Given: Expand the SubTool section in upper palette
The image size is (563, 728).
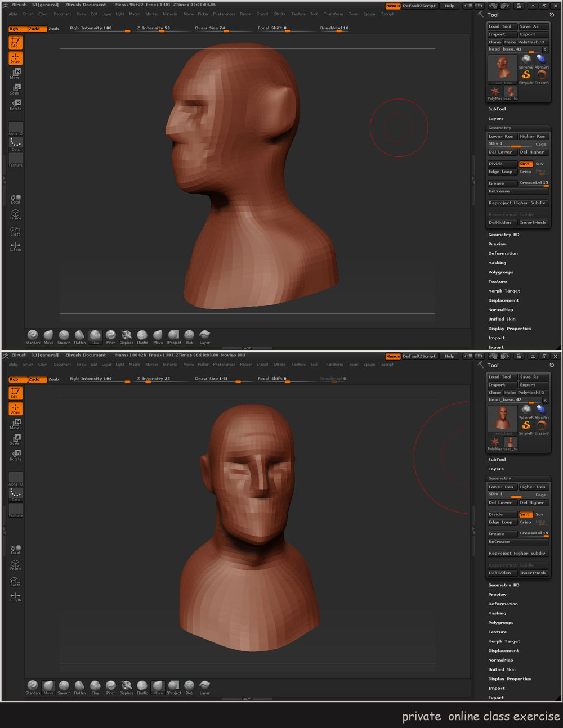Looking at the screenshot, I should pyautogui.click(x=497, y=109).
